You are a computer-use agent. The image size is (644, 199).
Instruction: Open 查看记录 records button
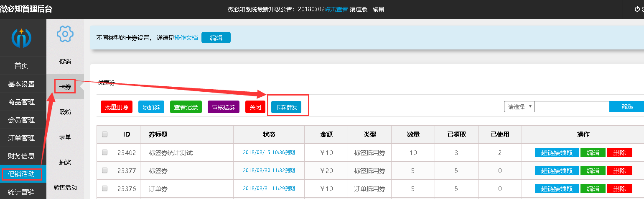coord(186,107)
